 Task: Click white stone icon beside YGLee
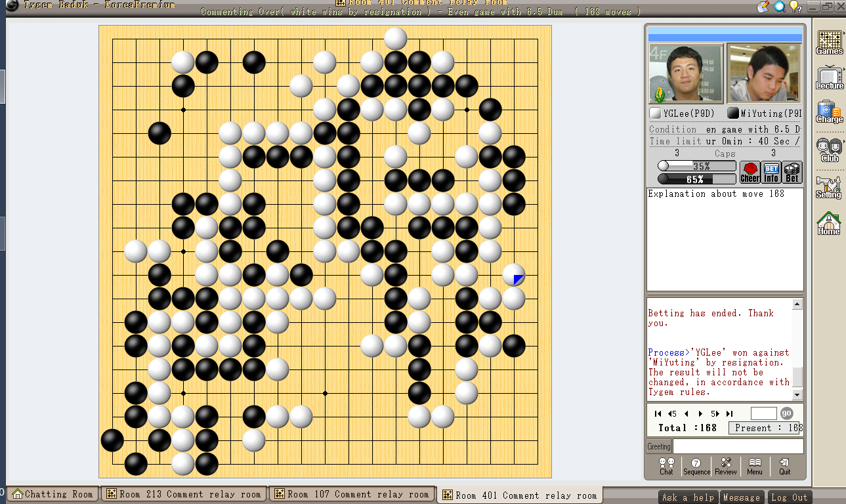tap(655, 114)
